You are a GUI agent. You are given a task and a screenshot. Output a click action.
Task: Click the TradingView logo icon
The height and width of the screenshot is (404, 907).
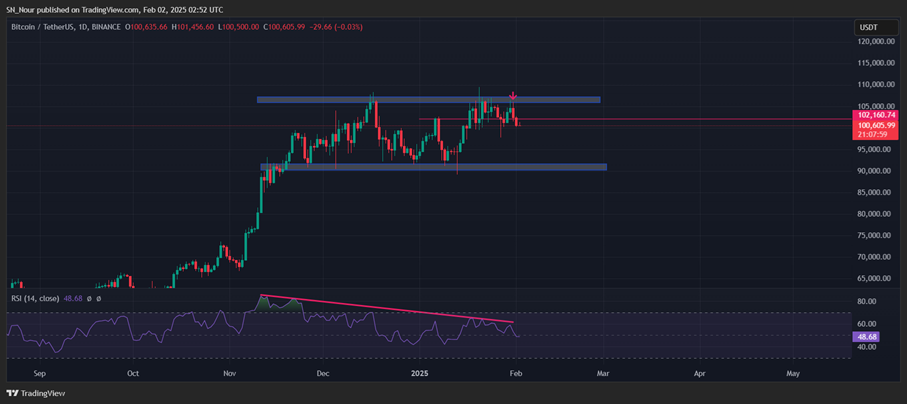13,394
